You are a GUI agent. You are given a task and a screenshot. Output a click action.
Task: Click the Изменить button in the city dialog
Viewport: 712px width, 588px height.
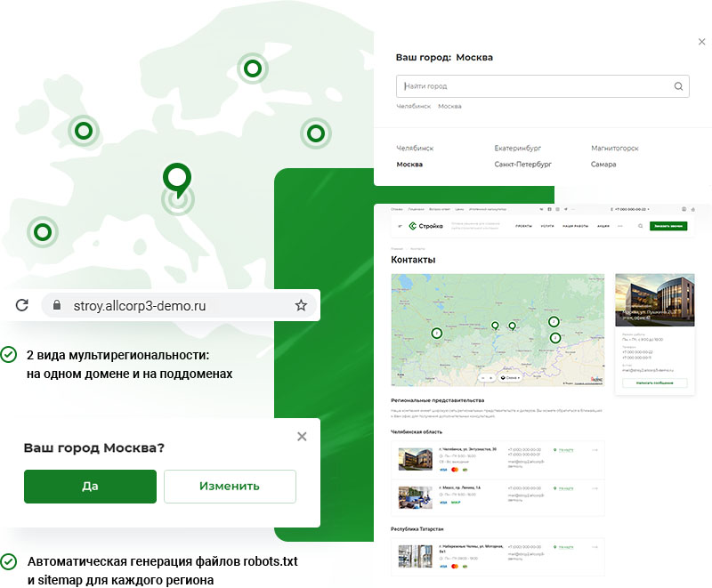(x=230, y=487)
